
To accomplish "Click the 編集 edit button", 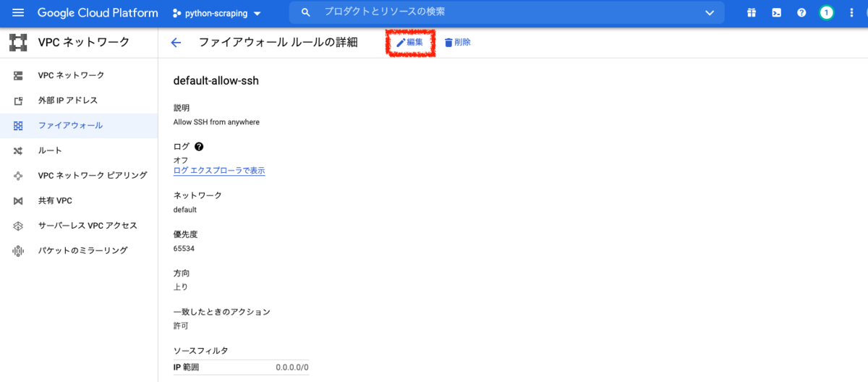I will pos(409,43).
